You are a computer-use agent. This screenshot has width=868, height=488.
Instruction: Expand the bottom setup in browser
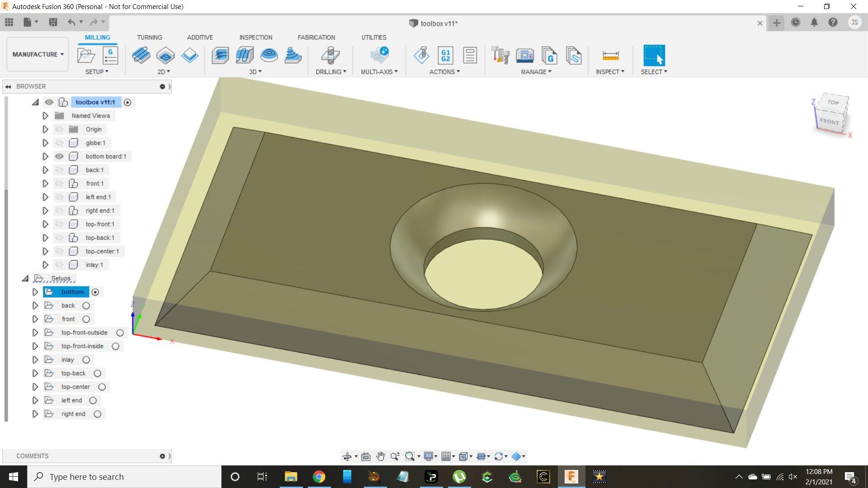click(x=34, y=291)
